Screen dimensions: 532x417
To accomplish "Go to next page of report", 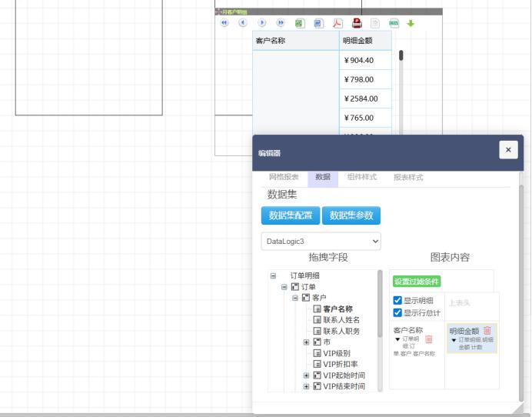I will (x=261, y=23).
